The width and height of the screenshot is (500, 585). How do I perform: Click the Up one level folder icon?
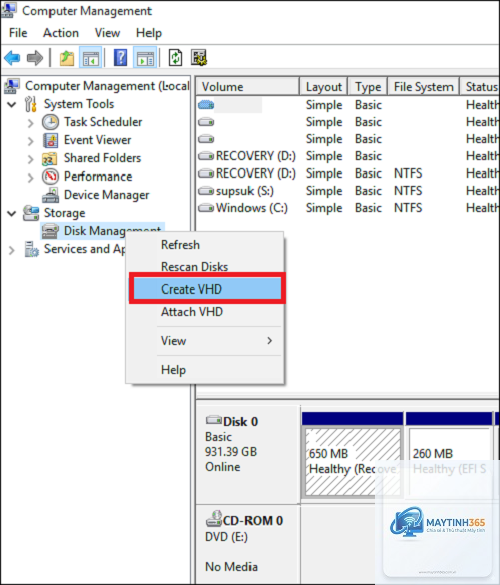tap(67, 58)
